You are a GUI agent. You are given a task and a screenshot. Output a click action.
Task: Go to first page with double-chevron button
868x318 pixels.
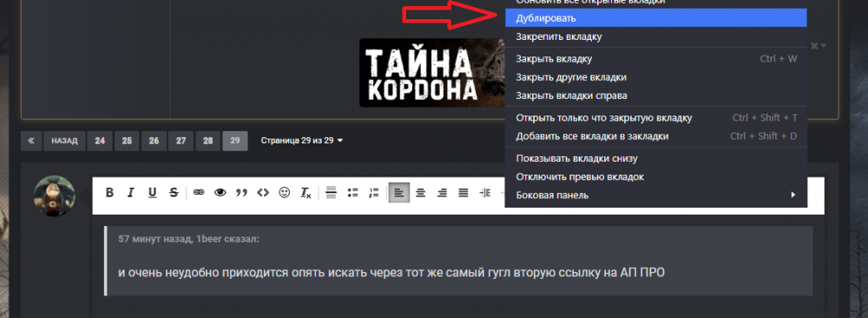(x=31, y=141)
